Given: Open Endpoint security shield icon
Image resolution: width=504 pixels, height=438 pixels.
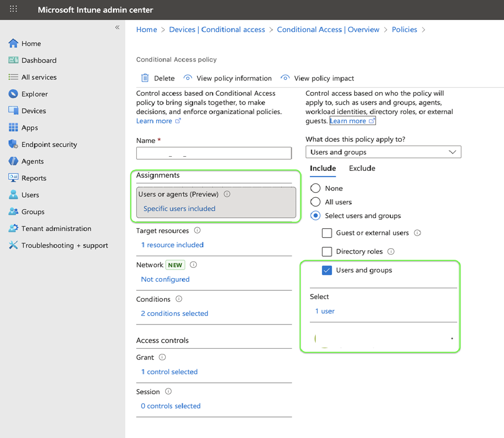Looking at the screenshot, I should (x=14, y=145).
